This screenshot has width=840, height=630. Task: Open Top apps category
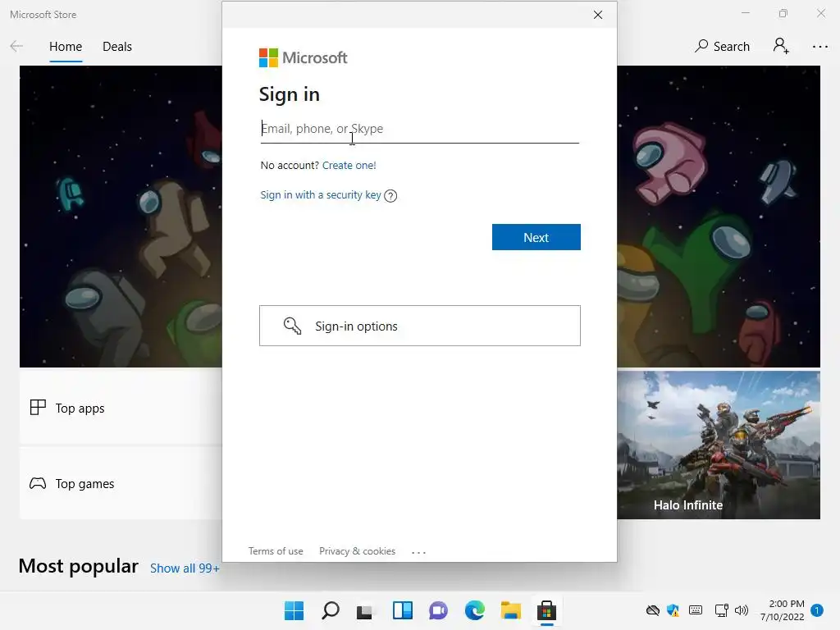[121, 409]
